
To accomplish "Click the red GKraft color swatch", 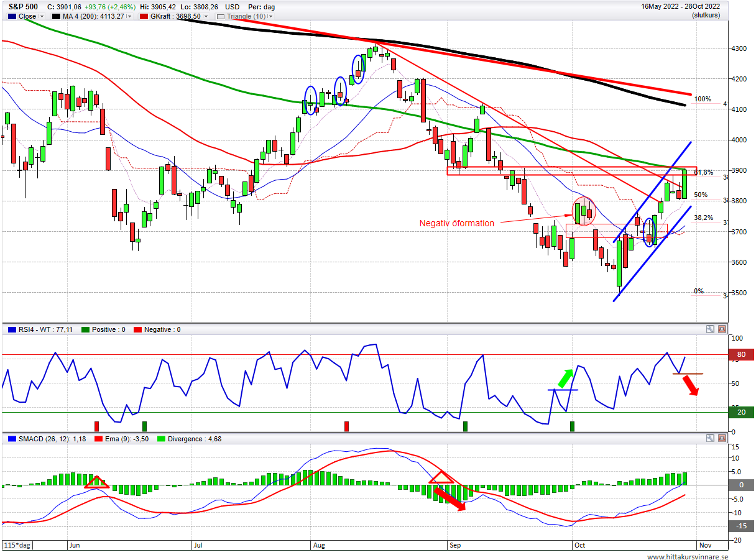I will coord(143,16).
